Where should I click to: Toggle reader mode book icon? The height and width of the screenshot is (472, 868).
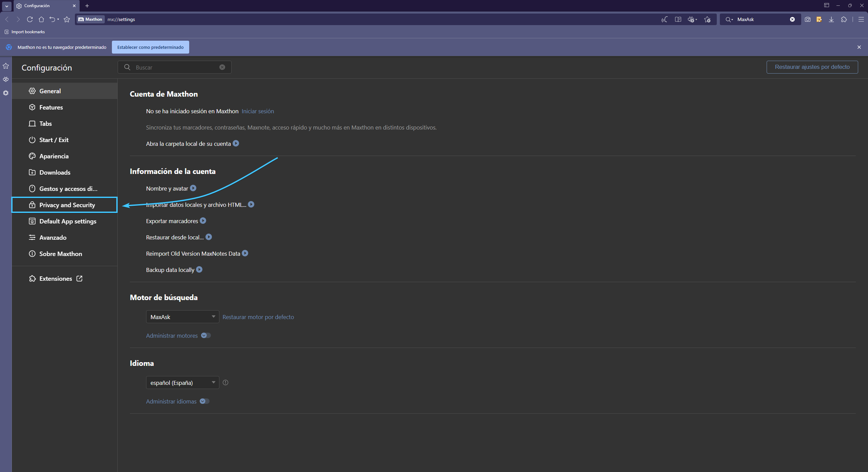(x=678, y=19)
